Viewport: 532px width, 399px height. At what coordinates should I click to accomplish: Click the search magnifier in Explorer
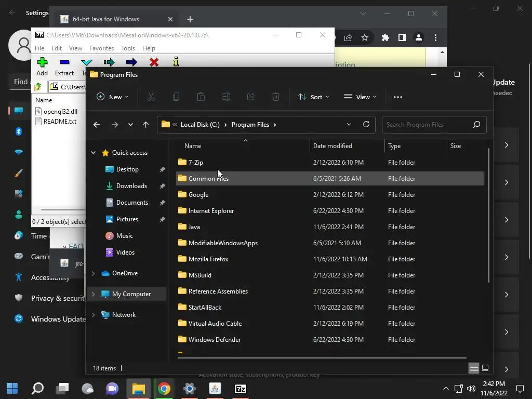pyautogui.click(x=476, y=125)
